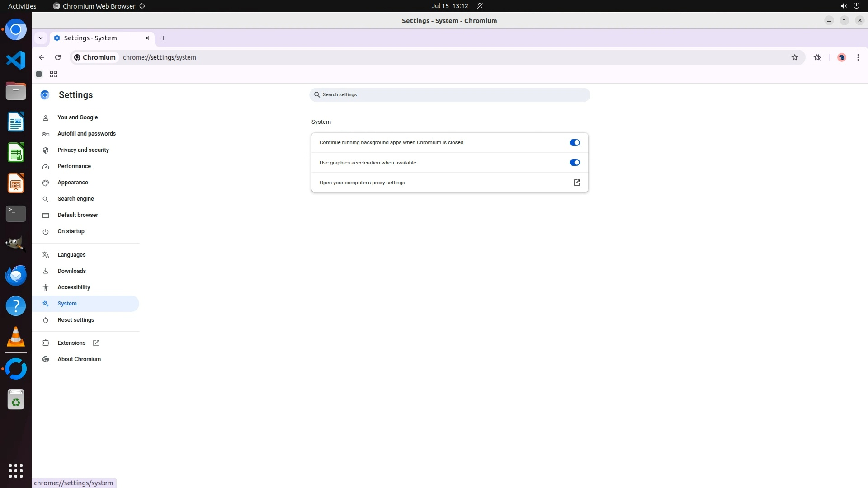Open the apps grid icon in bookmarks bar
This screenshot has width=868, height=488.
[53, 74]
